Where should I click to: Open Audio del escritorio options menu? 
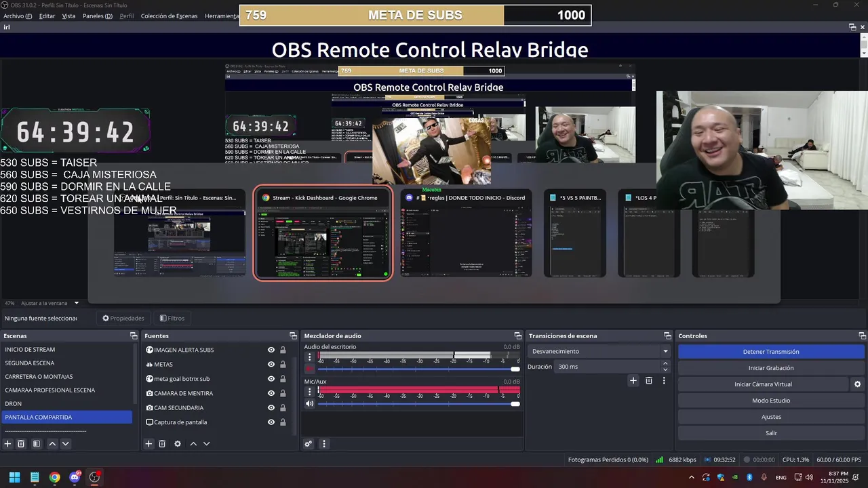(x=309, y=357)
